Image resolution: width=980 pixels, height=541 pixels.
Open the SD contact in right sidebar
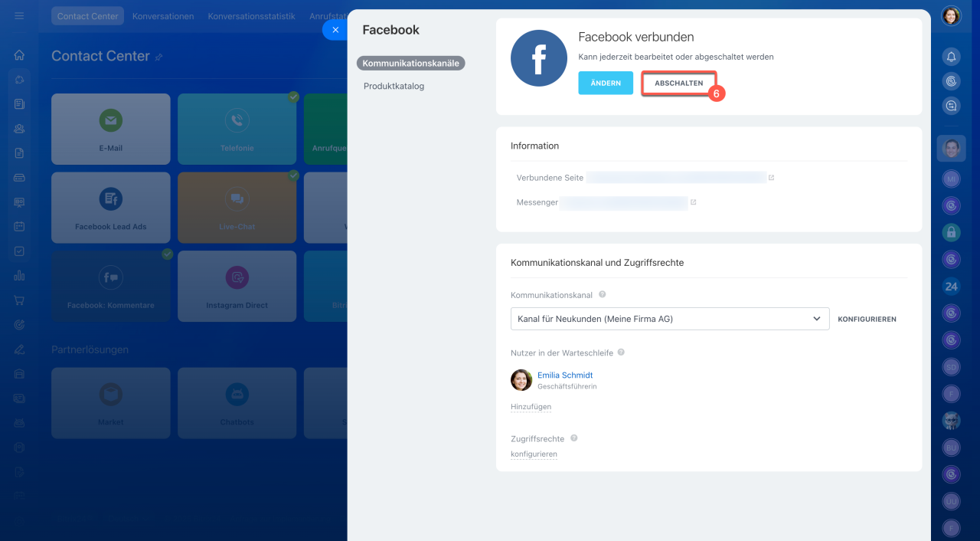pos(951,367)
